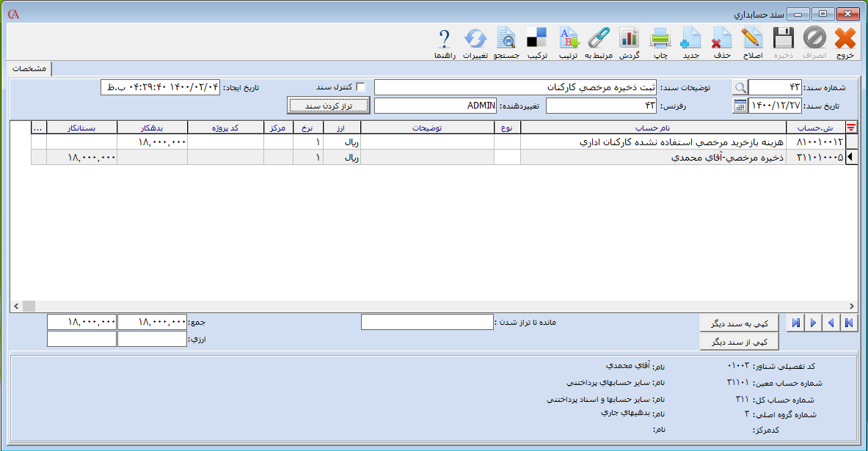Screen dimensions: 868x451
Task: Click the red filter icon in grid header
Action: 851,128
